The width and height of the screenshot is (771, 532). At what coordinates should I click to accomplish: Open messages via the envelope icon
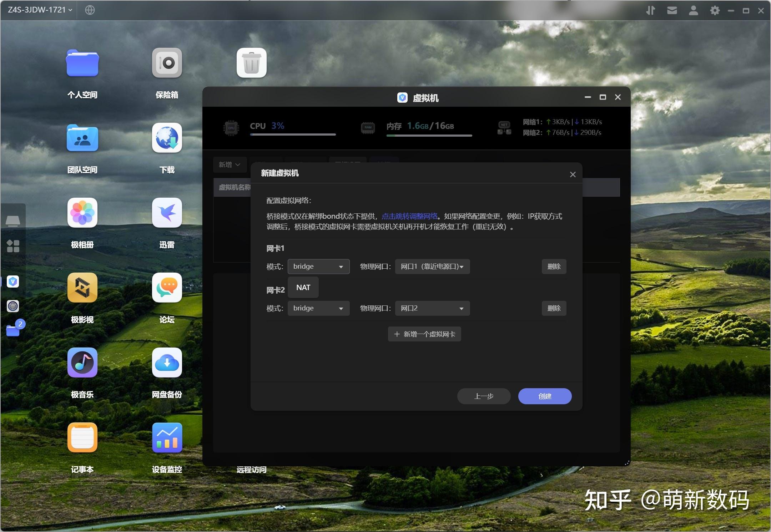[x=672, y=10]
